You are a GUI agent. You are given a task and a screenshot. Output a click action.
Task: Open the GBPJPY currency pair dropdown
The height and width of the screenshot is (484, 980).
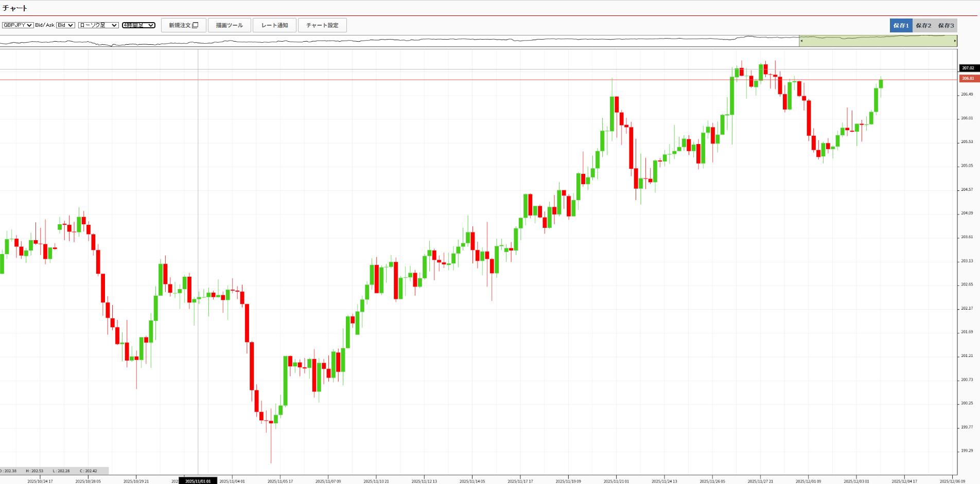[x=17, y=25]
